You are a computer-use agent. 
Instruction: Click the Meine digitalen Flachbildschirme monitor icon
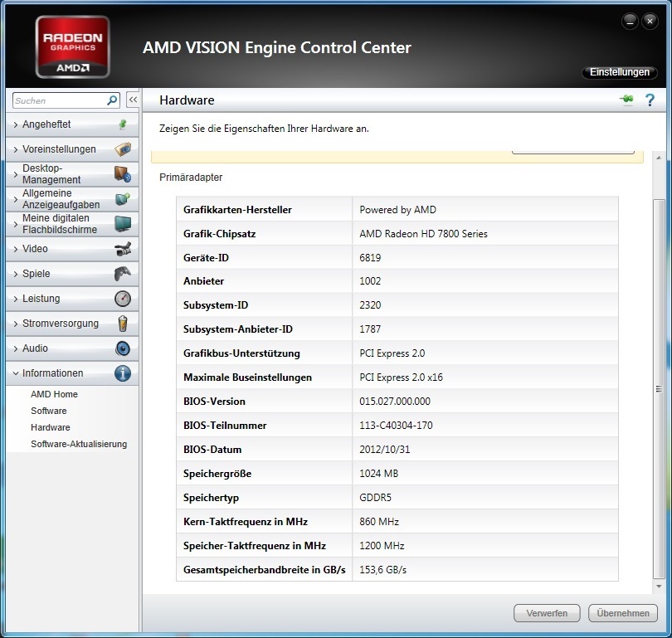tap(123, 224)
